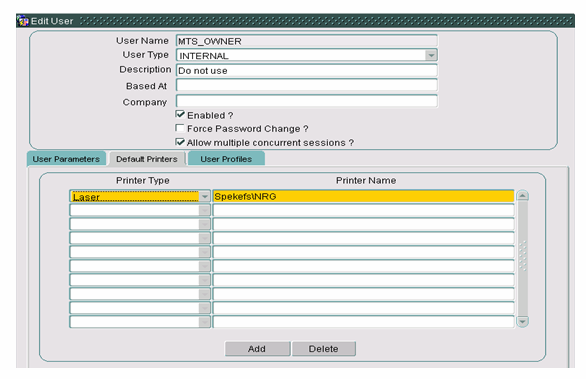Click the User Name field MTS_OWNER
586x379 pixels.
(306, 41)
